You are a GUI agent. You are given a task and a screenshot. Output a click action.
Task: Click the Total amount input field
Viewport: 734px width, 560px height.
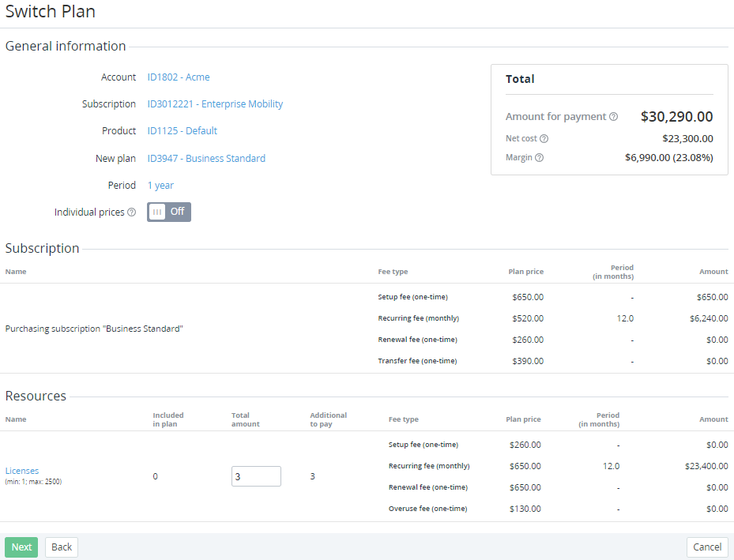coord(256,476)
